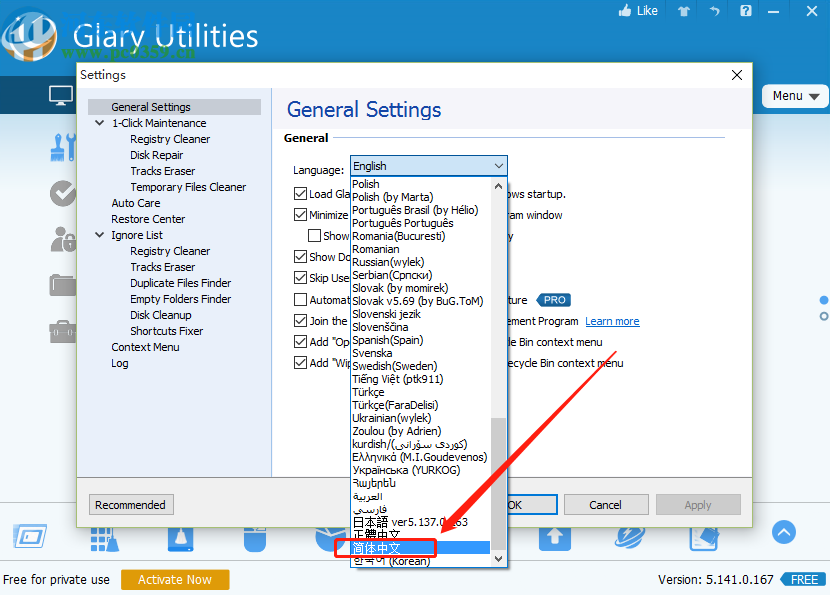Collapse the 1-Click Maintenance tree node
The height and width of the screenshot is (595, 830).
coord(100,123)
